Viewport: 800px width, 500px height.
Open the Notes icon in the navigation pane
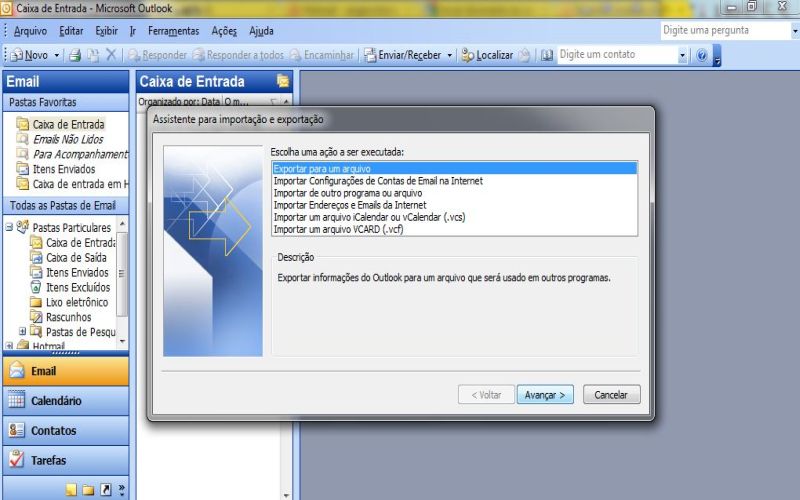pos(71,490)
